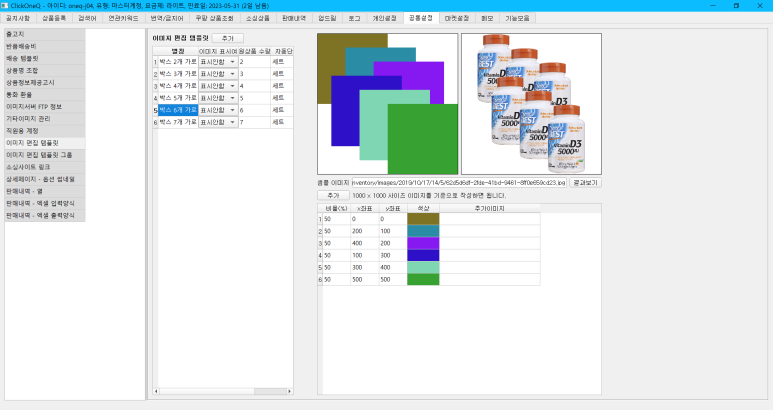Open display dropdown in 박스 3개 가로 row
773x410 pixels.
[218, 74]
